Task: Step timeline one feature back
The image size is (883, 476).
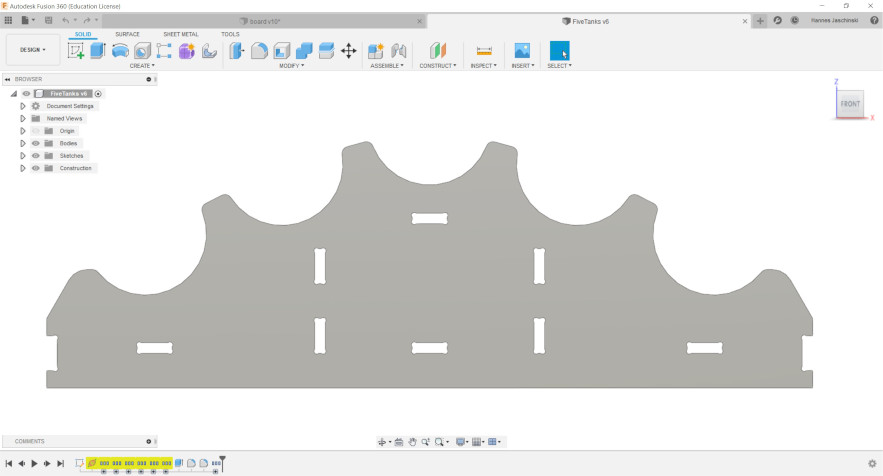Action: click(21, 464)
